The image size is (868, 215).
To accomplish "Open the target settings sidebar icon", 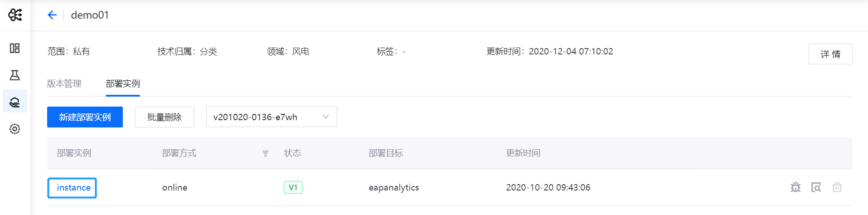I will point(15,129).
